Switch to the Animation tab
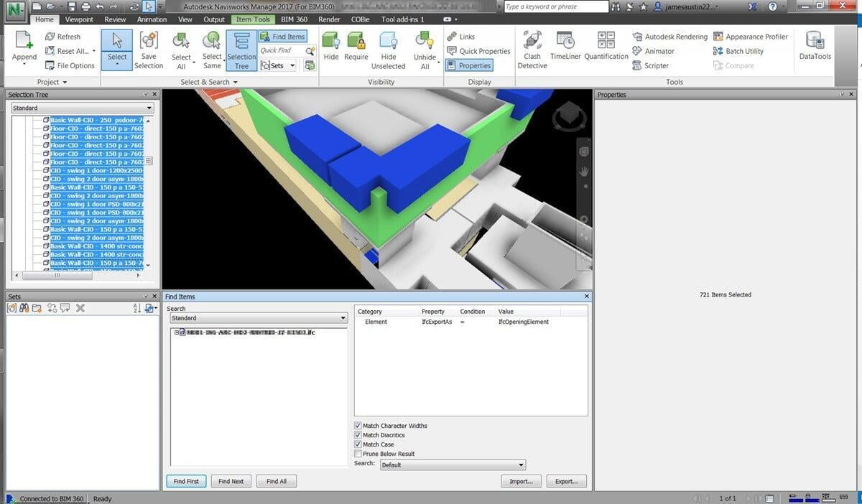Image resolution: width=862 pixels, height=504 pixels. click(152, 19)
